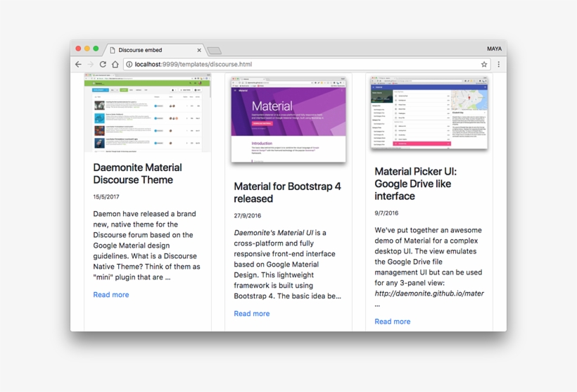
Task: Click the browser back arrow
Action: coord(78,64)
